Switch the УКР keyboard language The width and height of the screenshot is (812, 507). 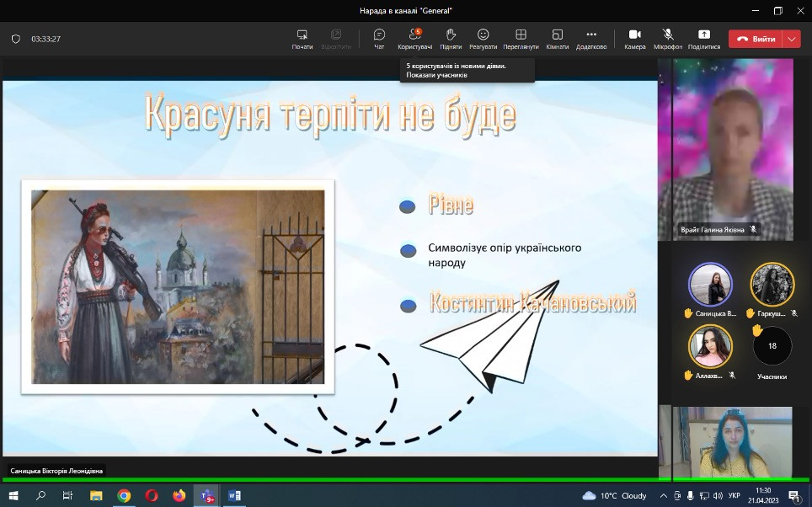[x=735, y=495]
